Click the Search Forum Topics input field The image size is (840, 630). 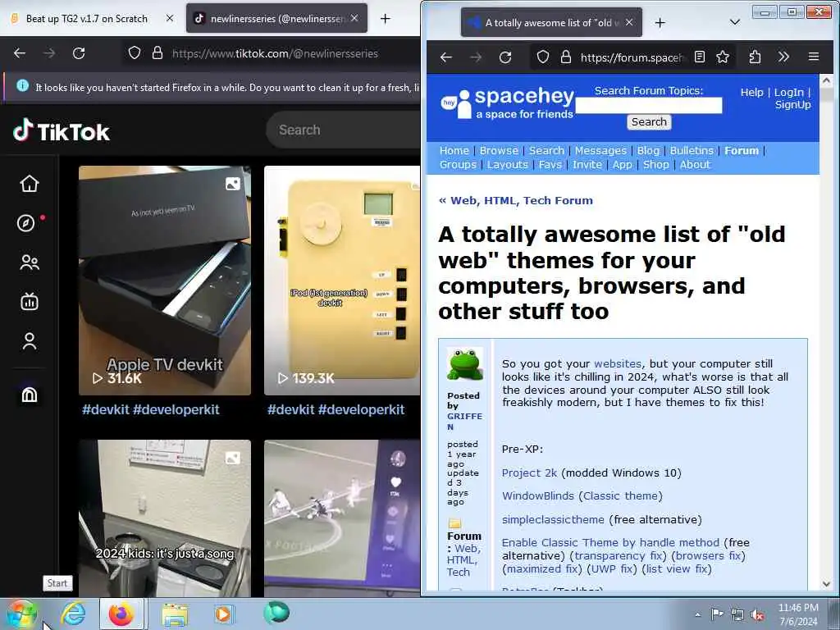pyautogui.click(x=648, y=106)
